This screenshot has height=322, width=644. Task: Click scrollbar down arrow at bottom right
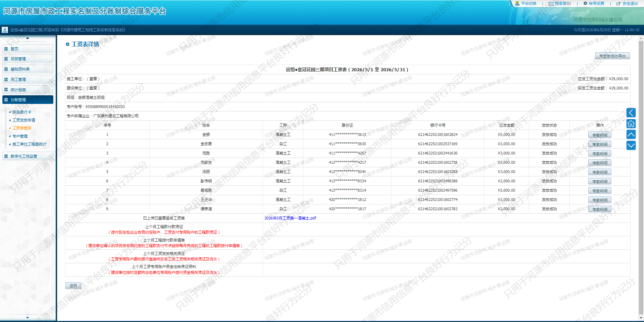(x=641, y=318)
